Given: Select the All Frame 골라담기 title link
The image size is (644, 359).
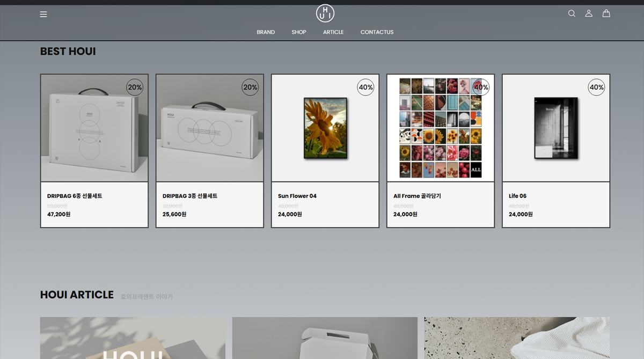Looking at the screenshot, I should (x=417, y=196).
